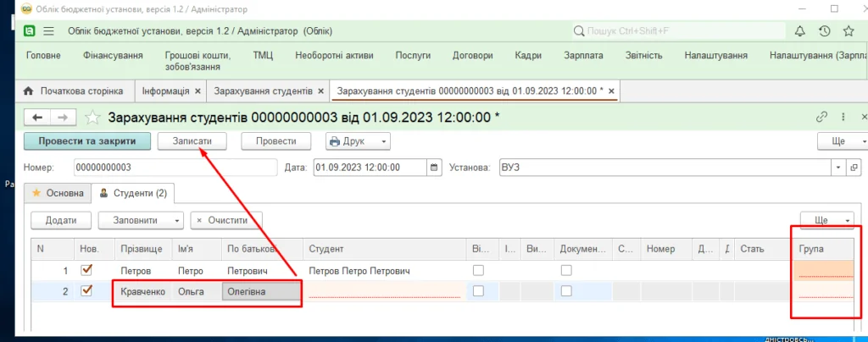Open Грошові кошти, зобов'язання section

(198, 61)
